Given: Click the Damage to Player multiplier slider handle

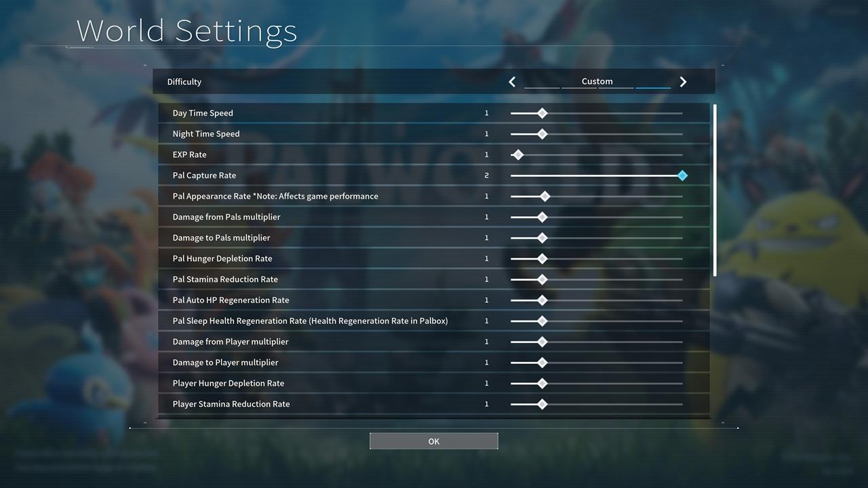Looking at the screenshot, I should click(542, 363).
